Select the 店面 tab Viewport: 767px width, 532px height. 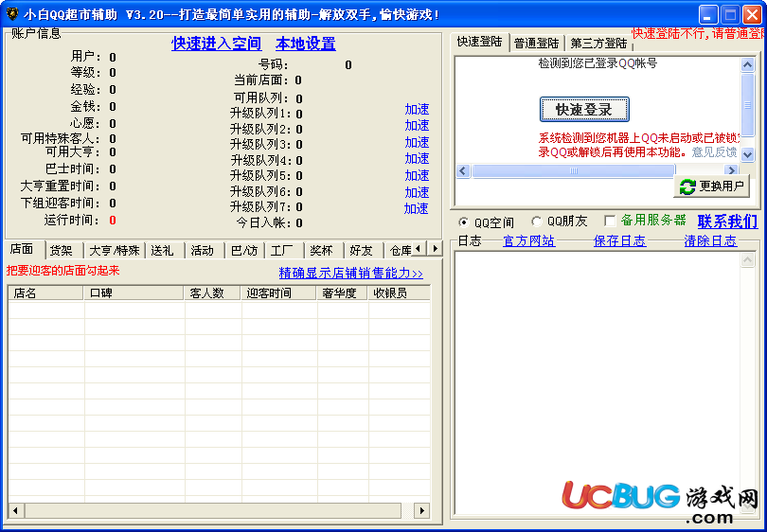click(x=25, y=249)
